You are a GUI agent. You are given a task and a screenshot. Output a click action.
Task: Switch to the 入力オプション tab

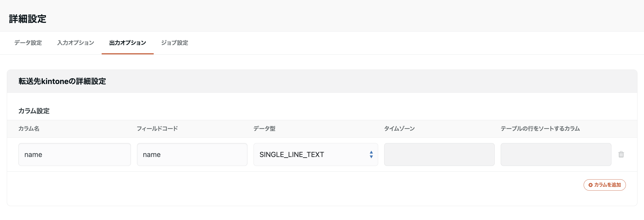click(x=75, y=43)
